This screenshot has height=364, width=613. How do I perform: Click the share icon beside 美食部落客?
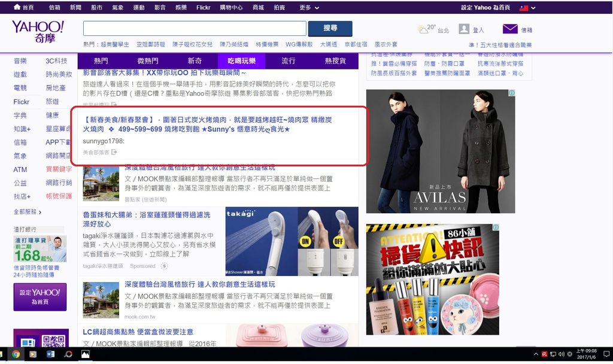[x=114, y=152]
